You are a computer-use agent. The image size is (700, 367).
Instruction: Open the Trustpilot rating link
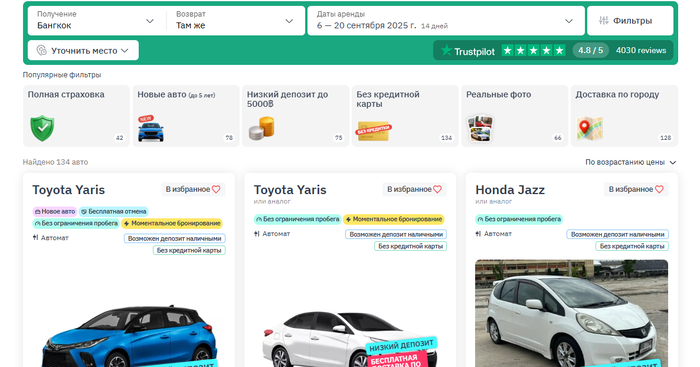tap(553, 50)
